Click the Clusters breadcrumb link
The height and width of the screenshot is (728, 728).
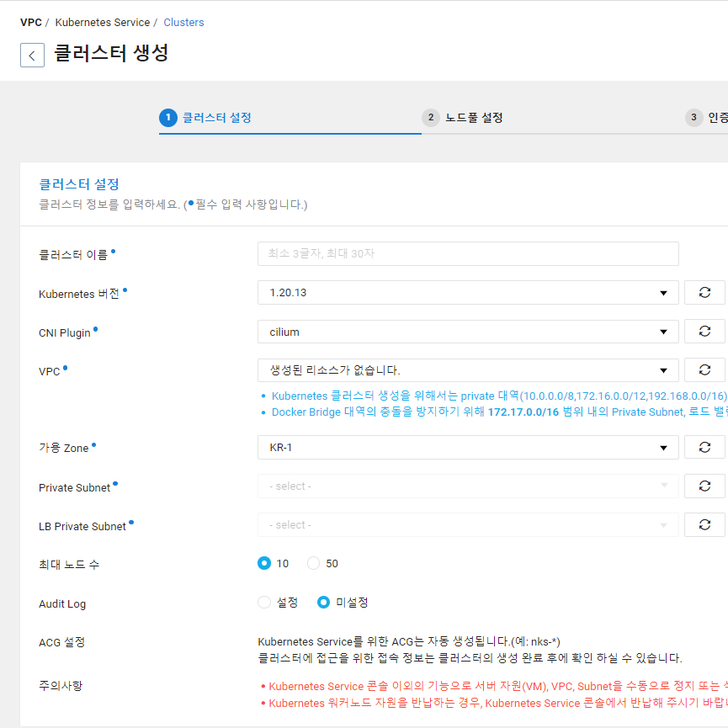tap(183, 22)
